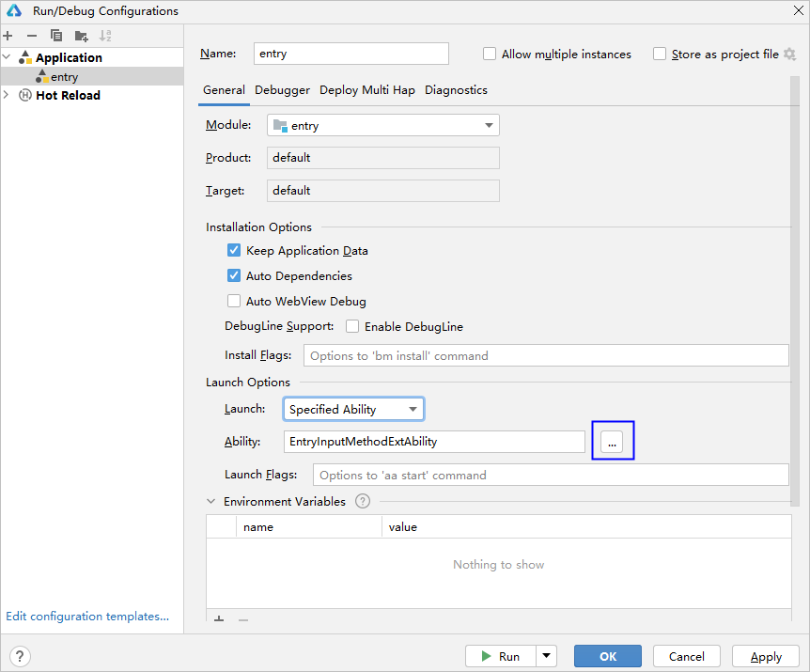Click the Store as project file gear icon

789,55
